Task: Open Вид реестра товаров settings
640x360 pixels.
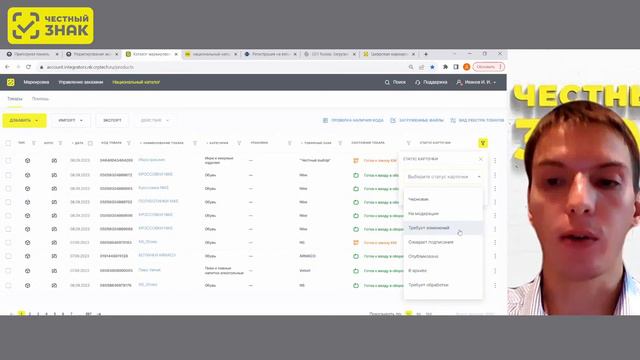Action: point(478,120)
